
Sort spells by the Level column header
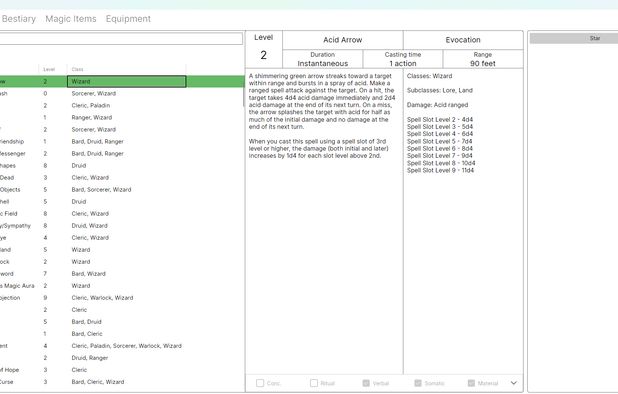tap(49, 69)
